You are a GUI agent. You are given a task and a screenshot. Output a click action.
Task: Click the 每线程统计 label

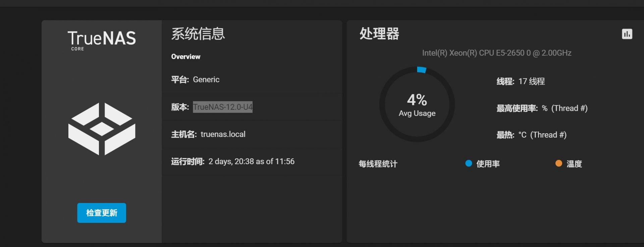[378, 164]
